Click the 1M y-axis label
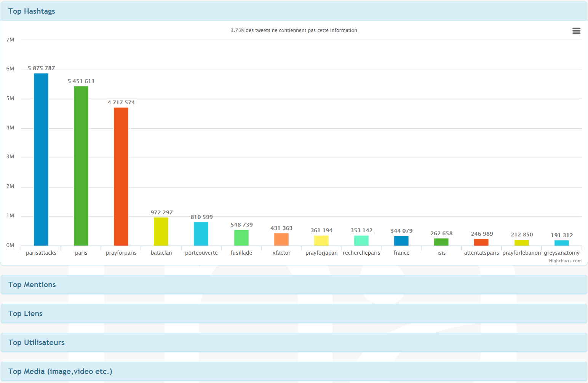 (x=10, y=215)
